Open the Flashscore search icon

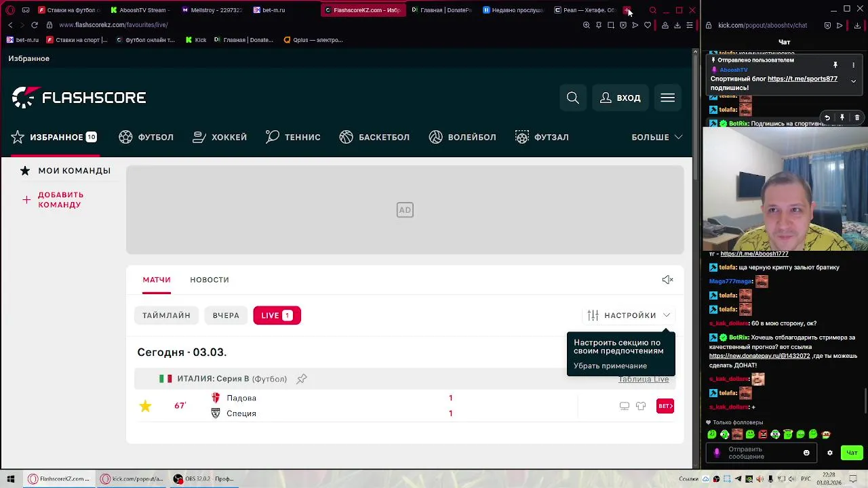(x=573, y=98)
